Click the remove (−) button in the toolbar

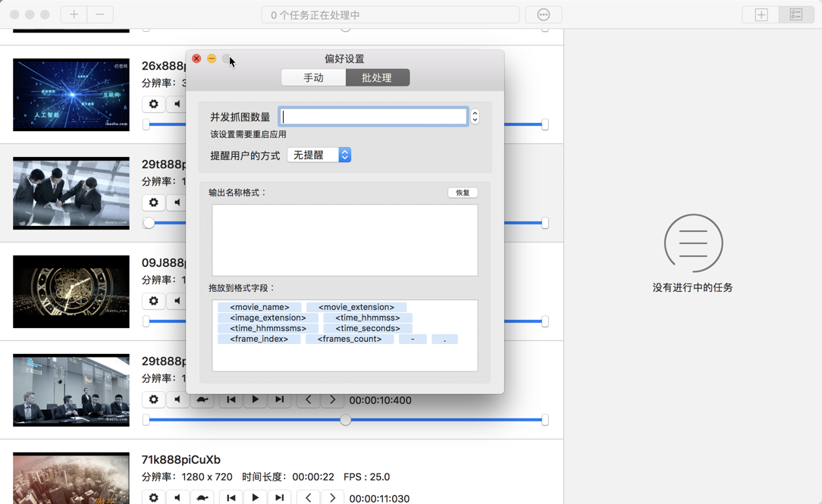click(100, 14)
